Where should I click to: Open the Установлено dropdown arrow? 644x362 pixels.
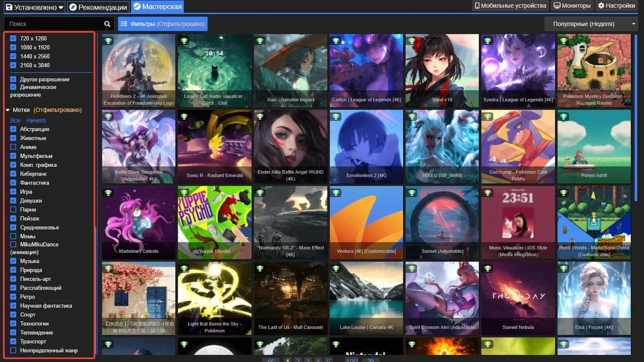[60, 7]
